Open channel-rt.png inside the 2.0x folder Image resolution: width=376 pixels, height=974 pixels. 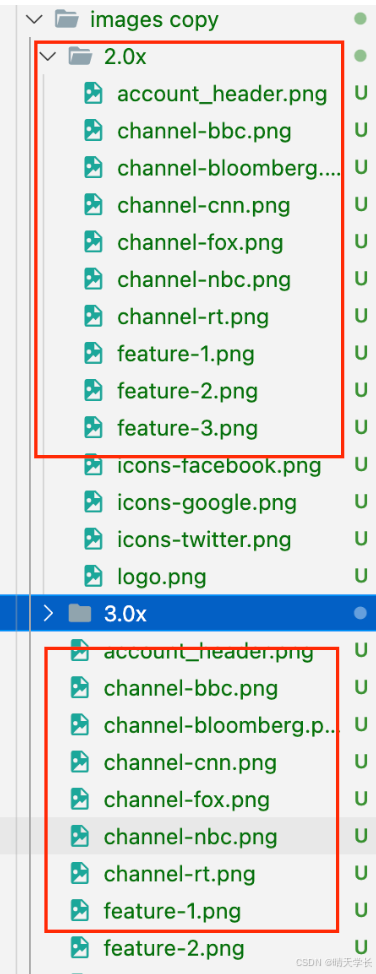[x=193, y=317]
